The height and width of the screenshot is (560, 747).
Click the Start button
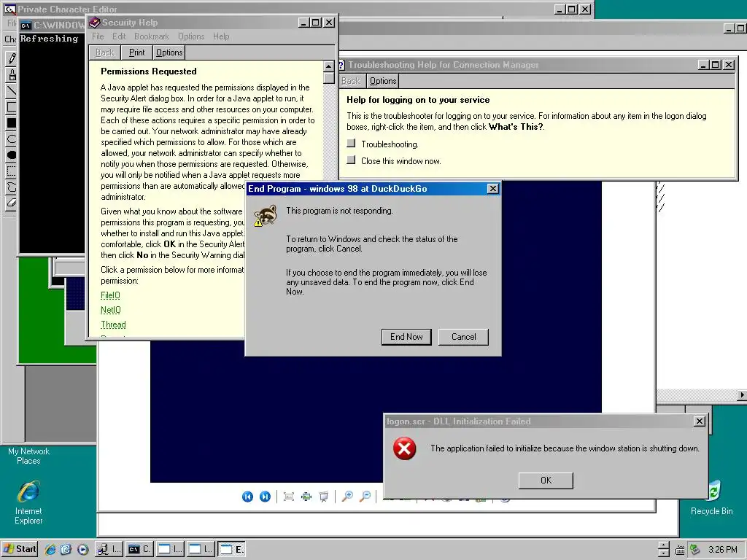pos(20,549)
